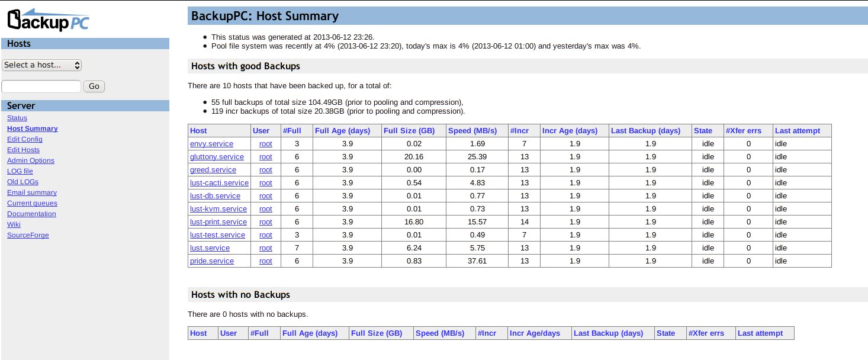This screenshot has width=868, height=360.
Task: Open the Edit Config link
Action: click(x=25, y=139)
